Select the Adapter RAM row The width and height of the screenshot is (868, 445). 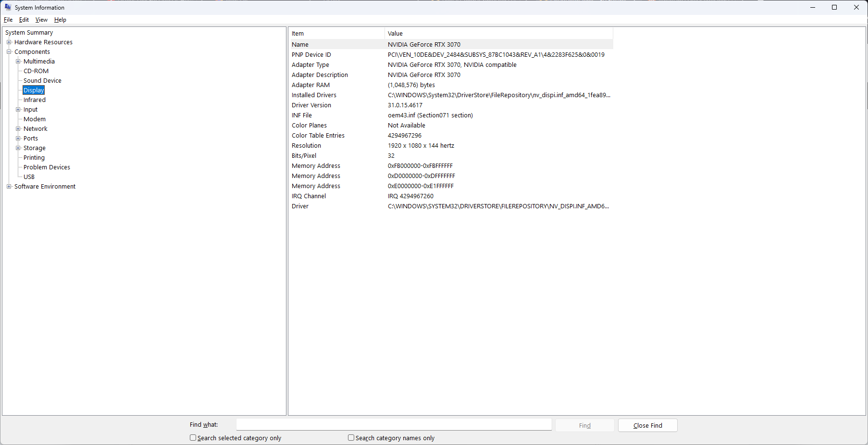point(451,85)
